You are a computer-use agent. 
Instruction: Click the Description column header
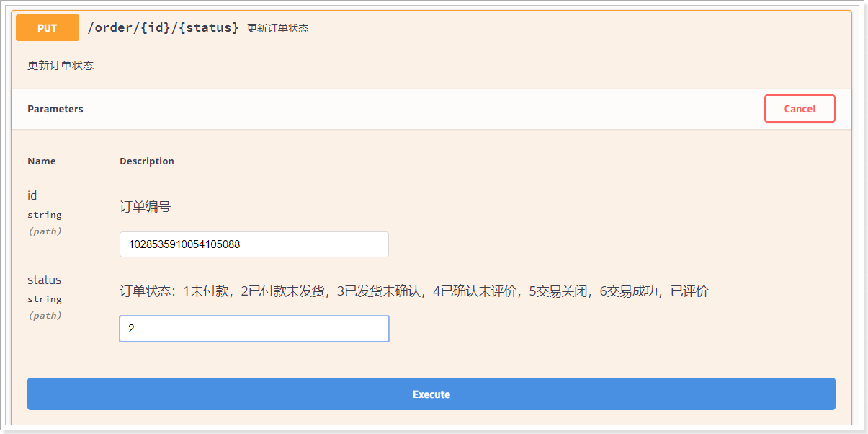(x=147, y=161)
